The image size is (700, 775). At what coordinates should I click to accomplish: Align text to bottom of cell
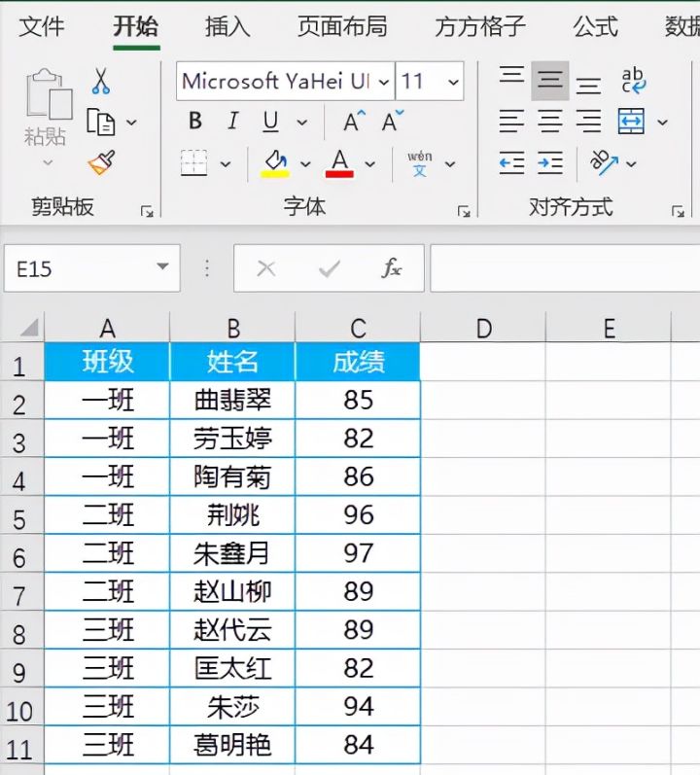588,85
